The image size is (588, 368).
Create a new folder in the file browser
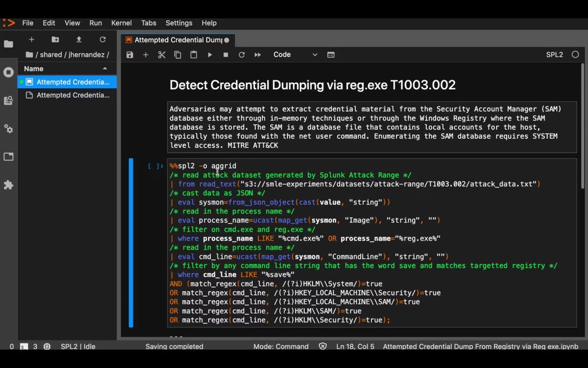point(55,40)
